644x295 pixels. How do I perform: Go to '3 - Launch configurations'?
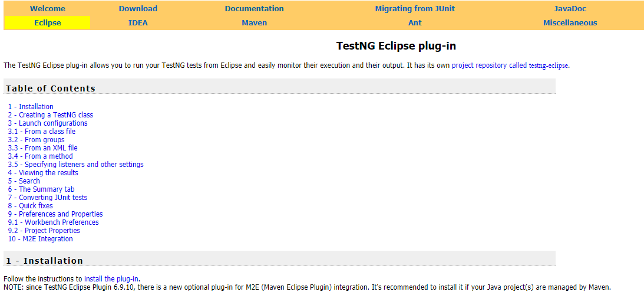click(x=48, y=123)
